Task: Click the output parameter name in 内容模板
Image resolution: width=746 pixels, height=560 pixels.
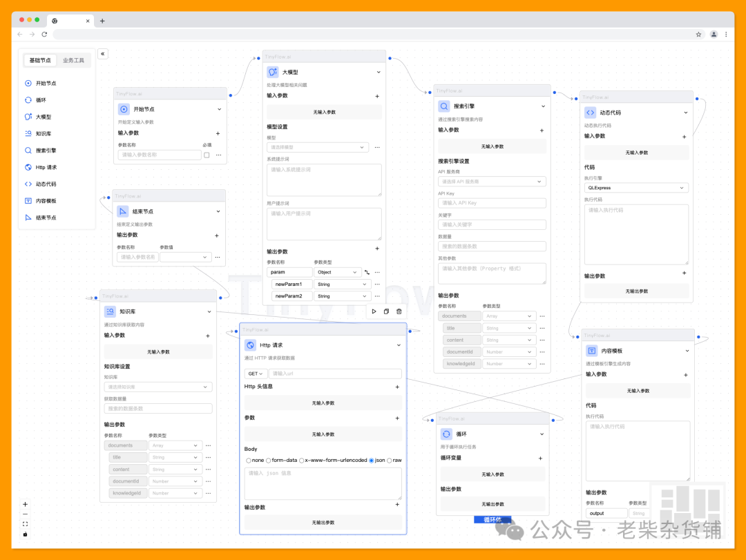Action: coord(606,513)
